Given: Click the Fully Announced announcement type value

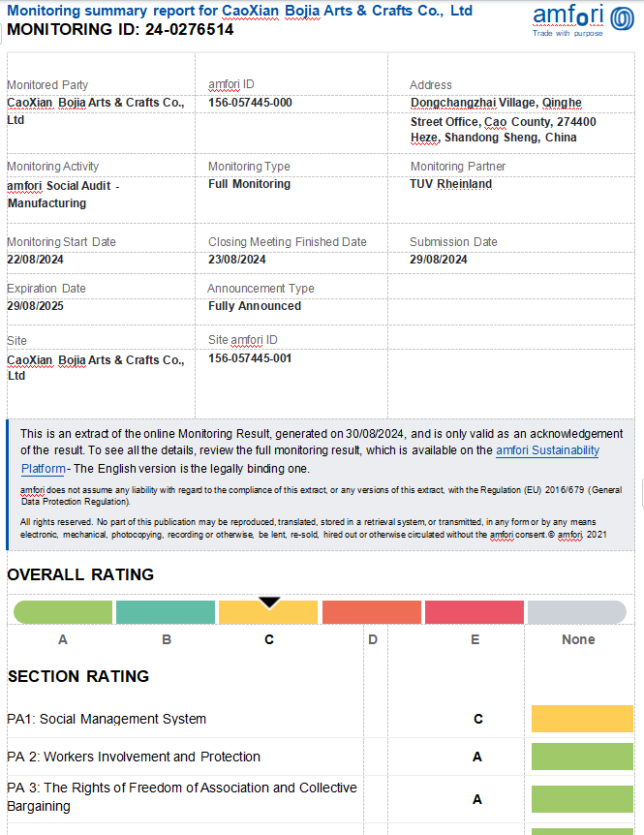Looking at the screenshot, I should (x=255, y=306).
